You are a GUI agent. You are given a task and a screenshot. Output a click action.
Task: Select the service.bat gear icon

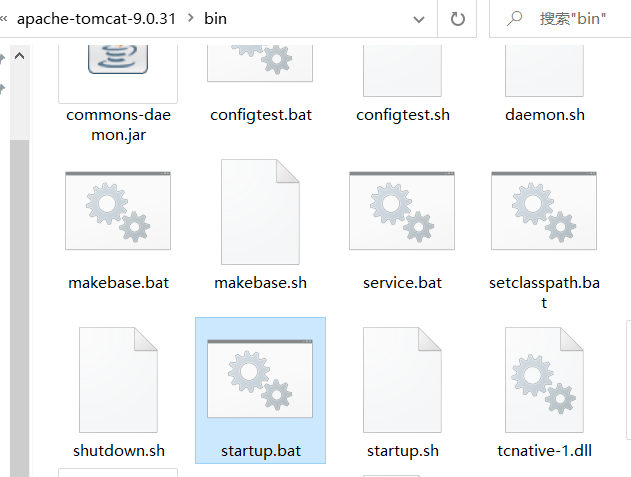402,211
